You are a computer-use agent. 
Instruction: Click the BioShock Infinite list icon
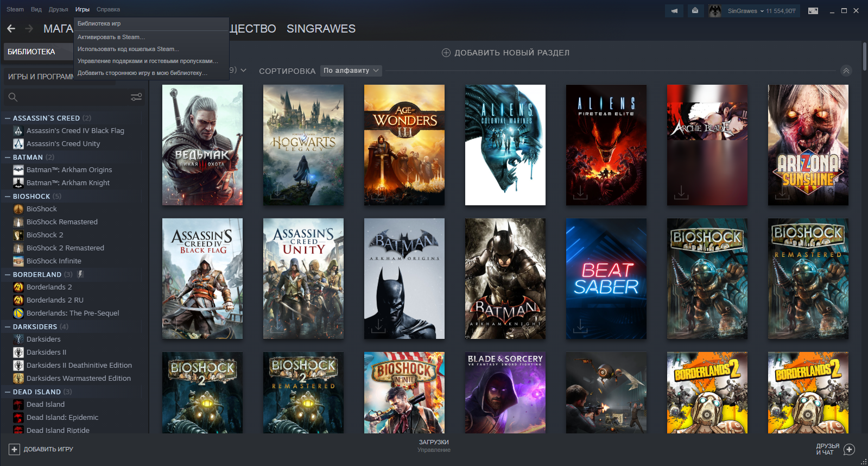(x=18, y=261)
